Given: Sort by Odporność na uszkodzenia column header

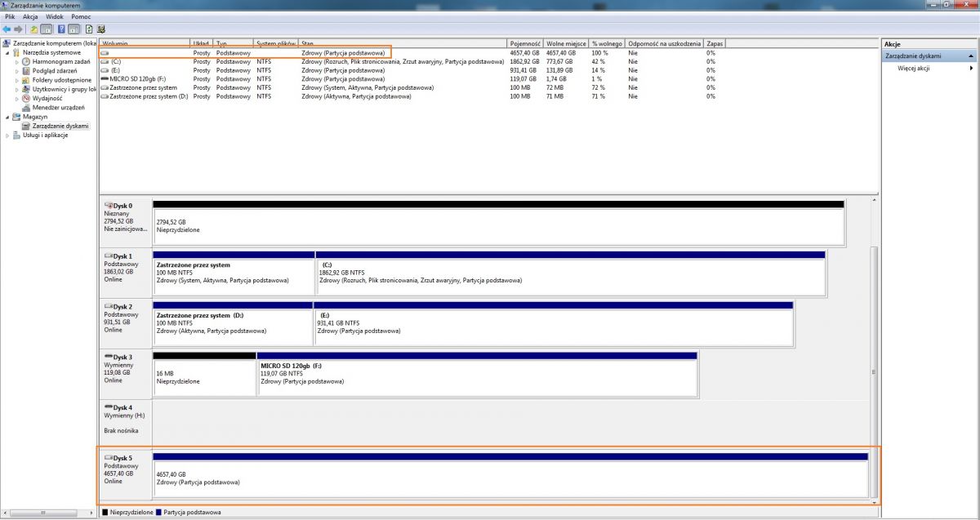Looking at the screenshot, I should pyautogui.click(x=665, y=42).
